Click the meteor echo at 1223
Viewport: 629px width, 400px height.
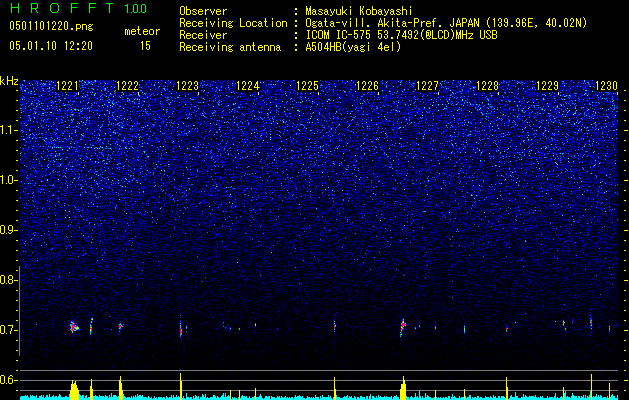181,329
